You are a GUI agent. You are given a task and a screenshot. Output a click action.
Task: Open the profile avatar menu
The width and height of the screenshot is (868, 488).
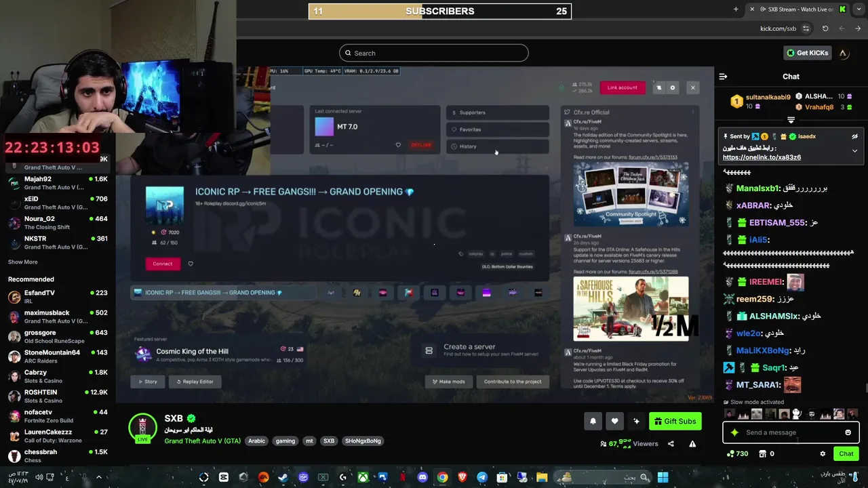(843, 53)
